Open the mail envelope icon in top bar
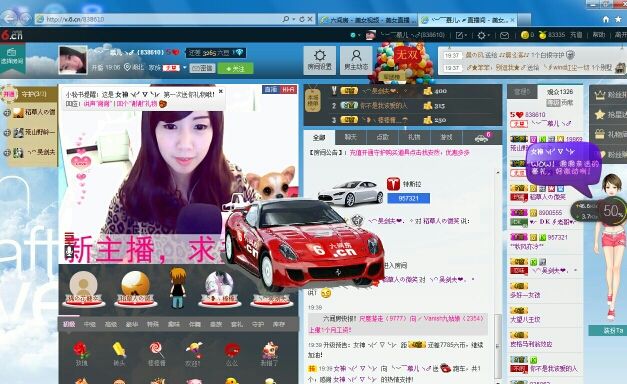 [x=505, y=35]
